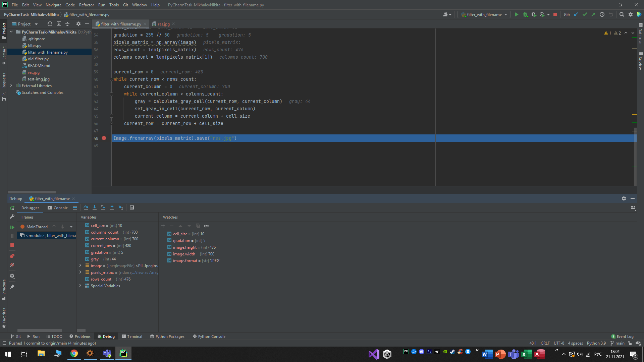Open Chrome from Windows taskbar
This screenshot has height=362, width=644.
[x=74, y=354]
